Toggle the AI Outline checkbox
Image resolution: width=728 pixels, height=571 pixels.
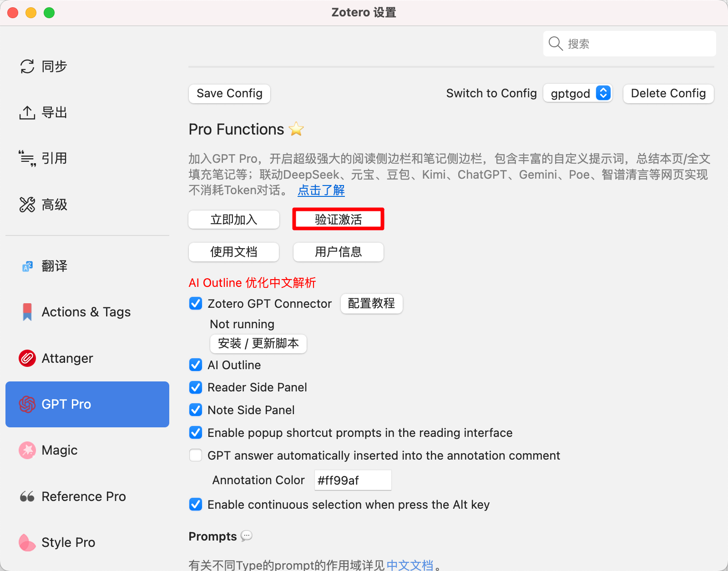click(x=196, y=365)
